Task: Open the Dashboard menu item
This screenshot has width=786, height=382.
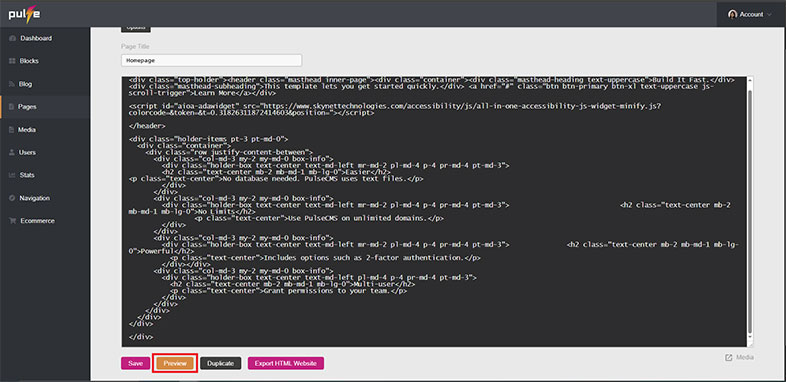Action: (x=36, y=38)
